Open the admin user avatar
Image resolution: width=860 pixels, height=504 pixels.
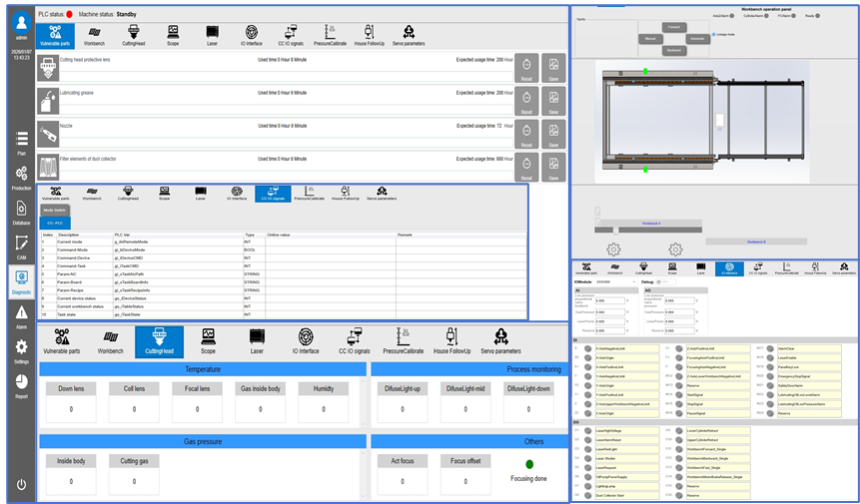pos(21,22)
